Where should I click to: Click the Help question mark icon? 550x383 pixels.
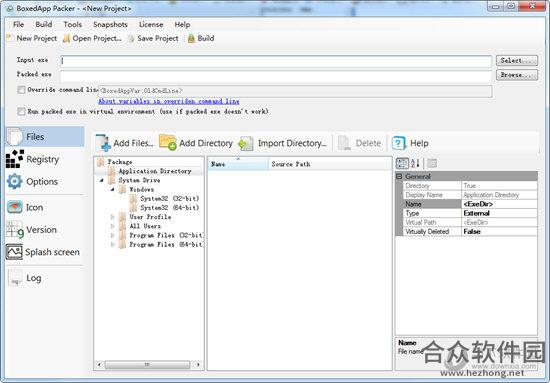398,143
